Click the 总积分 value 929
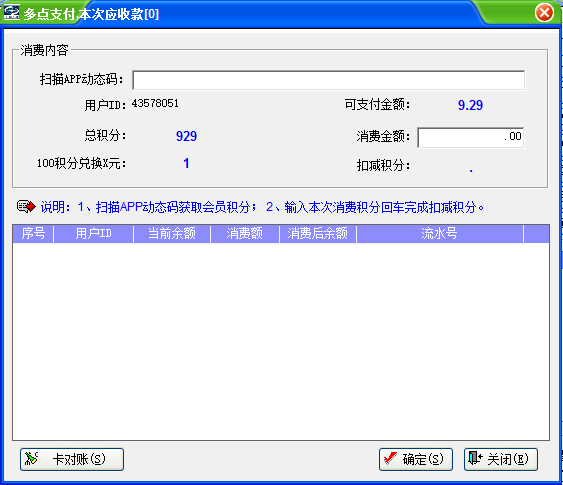563x485 pixels. [x=186, y=136]
